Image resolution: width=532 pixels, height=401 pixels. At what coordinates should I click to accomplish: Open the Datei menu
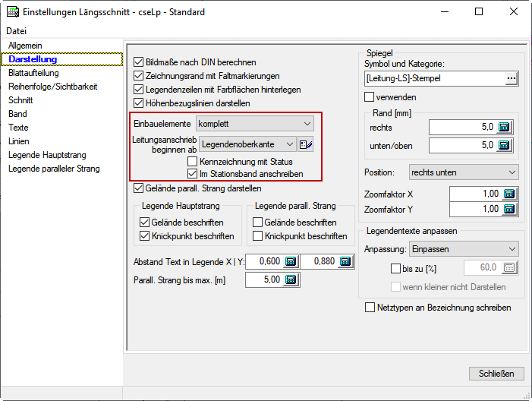(x=17, y=31)
